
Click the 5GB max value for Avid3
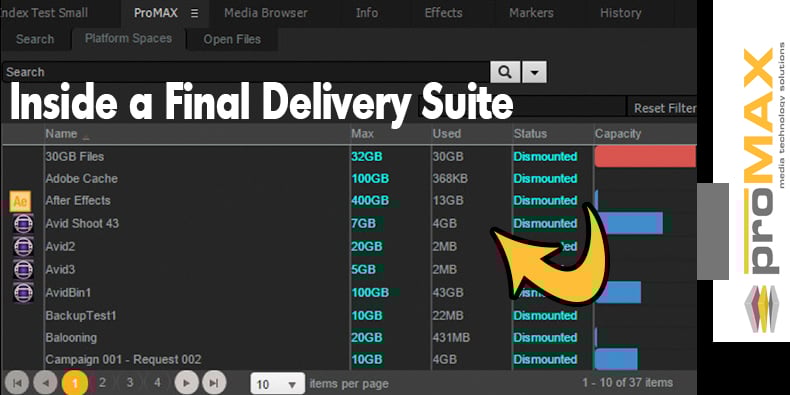364,270
